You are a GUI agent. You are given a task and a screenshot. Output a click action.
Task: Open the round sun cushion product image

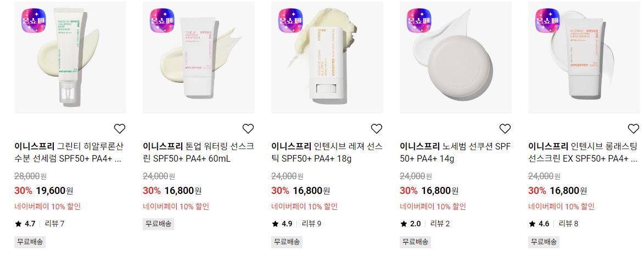tap(456, 58)
